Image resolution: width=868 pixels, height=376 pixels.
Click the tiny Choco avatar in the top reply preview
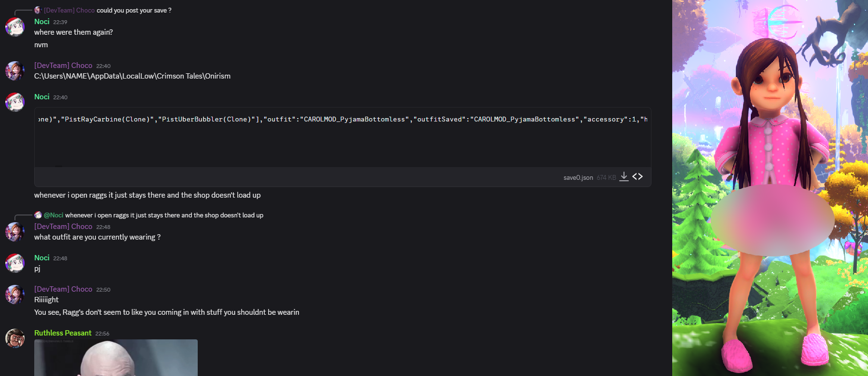click(38, 10)
